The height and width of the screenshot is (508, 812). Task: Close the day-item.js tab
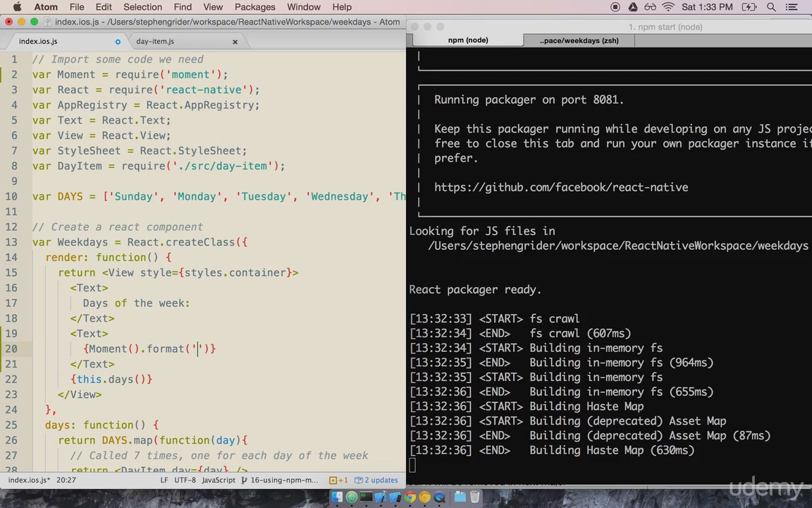coord(235,42)
